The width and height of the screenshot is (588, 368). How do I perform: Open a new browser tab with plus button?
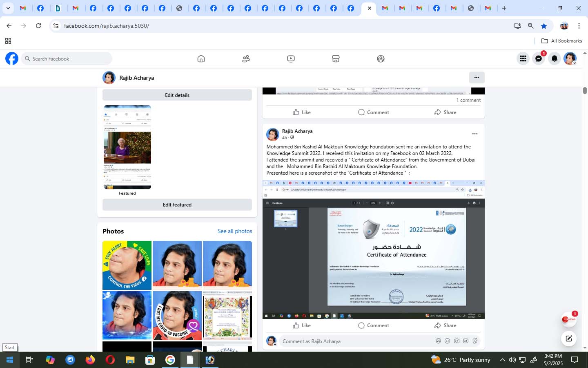504,8
